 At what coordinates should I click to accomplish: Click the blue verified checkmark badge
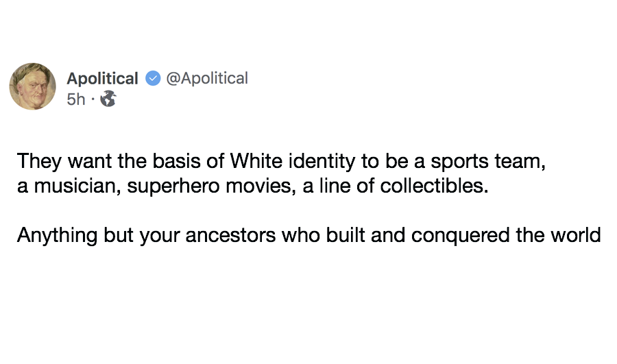(153, 78)
